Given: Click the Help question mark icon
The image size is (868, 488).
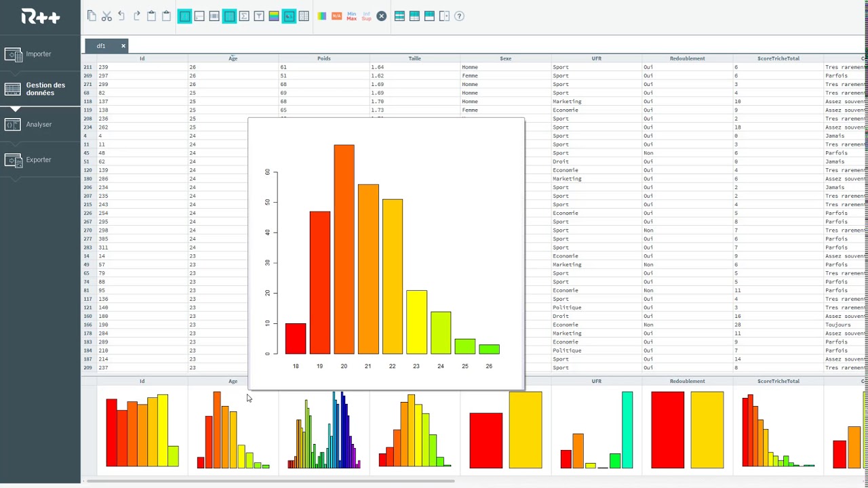Looking at the screenshot, I should (x=459, y=16).
